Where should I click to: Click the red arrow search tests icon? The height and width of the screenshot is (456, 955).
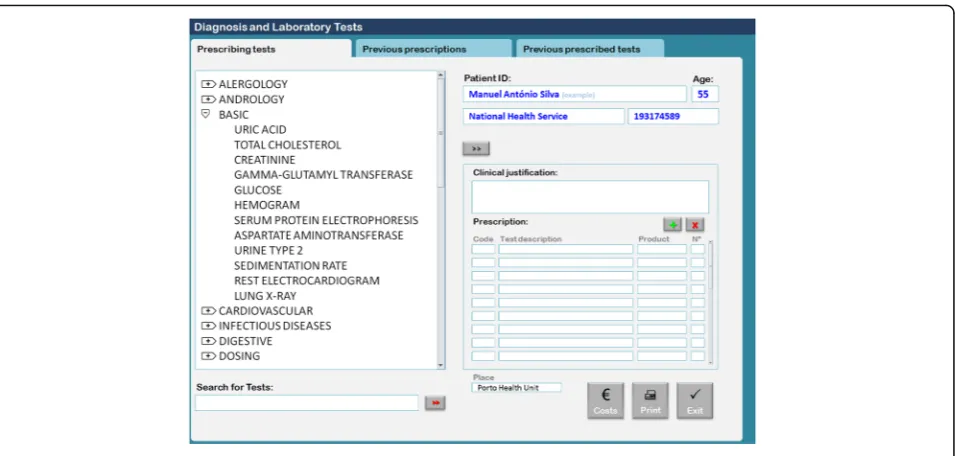[435, 403]
